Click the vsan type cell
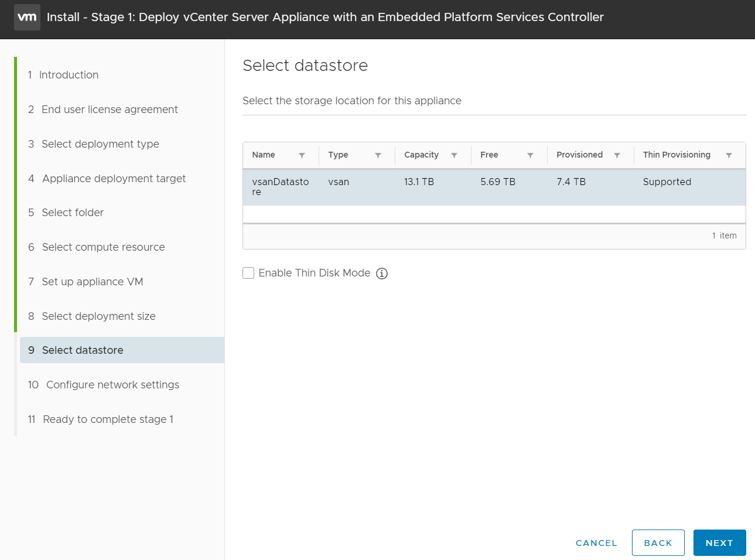The width and height of the screenshot is (755, 560). click(x=339, y=182)
